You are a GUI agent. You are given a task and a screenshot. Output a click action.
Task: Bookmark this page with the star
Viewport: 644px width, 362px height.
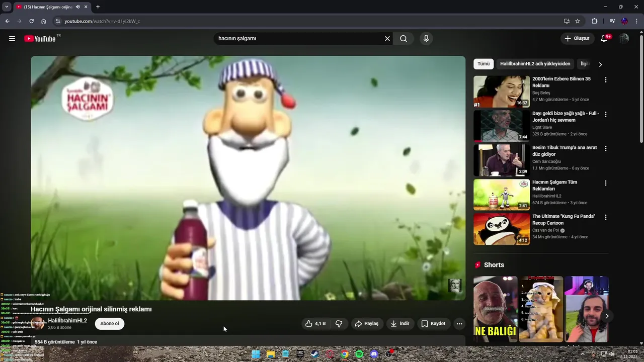click(578, 21)
